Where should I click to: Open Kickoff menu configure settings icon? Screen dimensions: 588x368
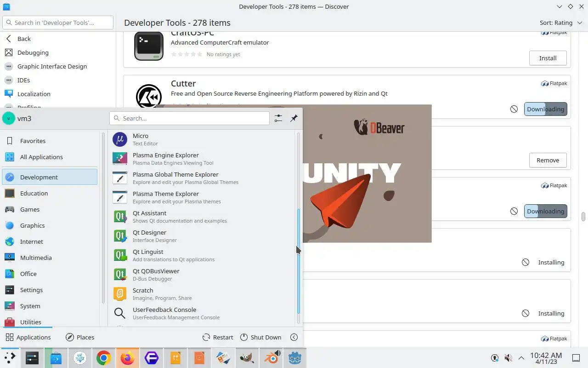[278, 118]
